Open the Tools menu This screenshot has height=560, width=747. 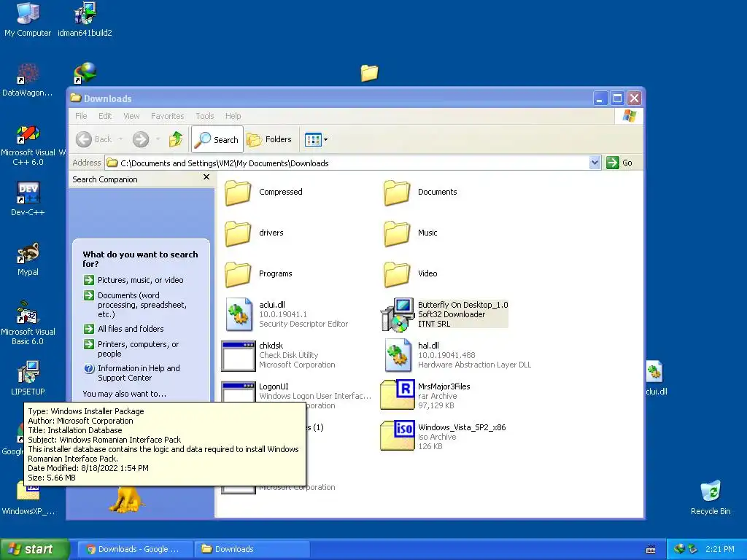[205, 116]
